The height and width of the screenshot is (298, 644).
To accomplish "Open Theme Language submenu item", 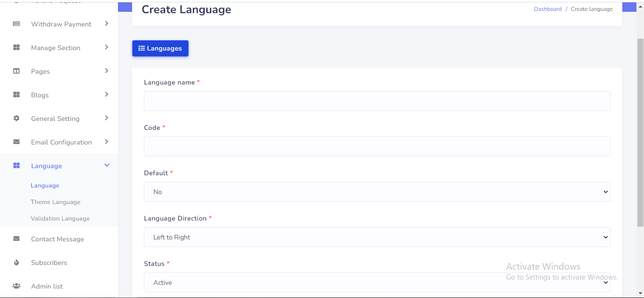I will coord(56,202).
